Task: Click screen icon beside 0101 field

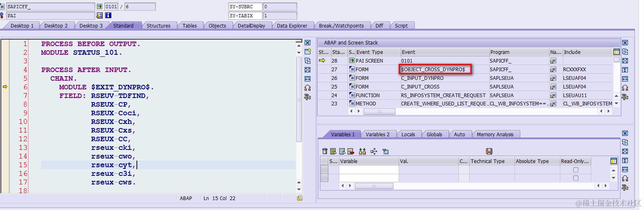Action: [99, 7]
